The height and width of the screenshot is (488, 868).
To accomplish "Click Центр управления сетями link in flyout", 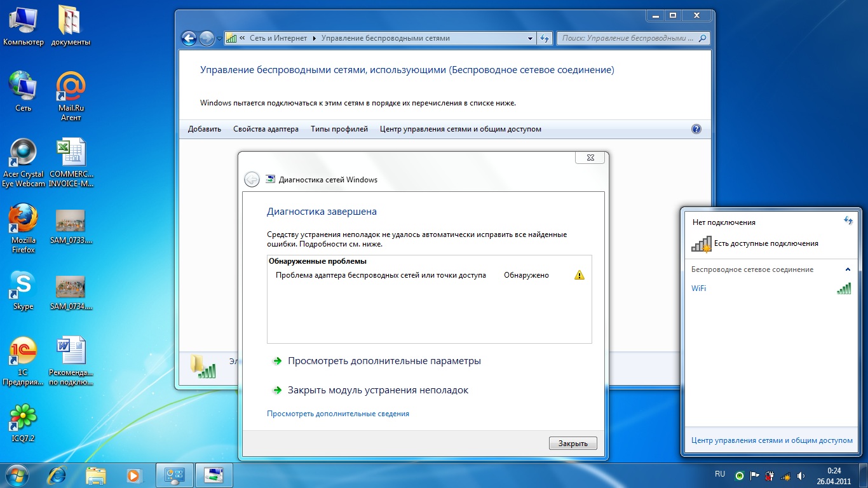I will coord(772,440).
